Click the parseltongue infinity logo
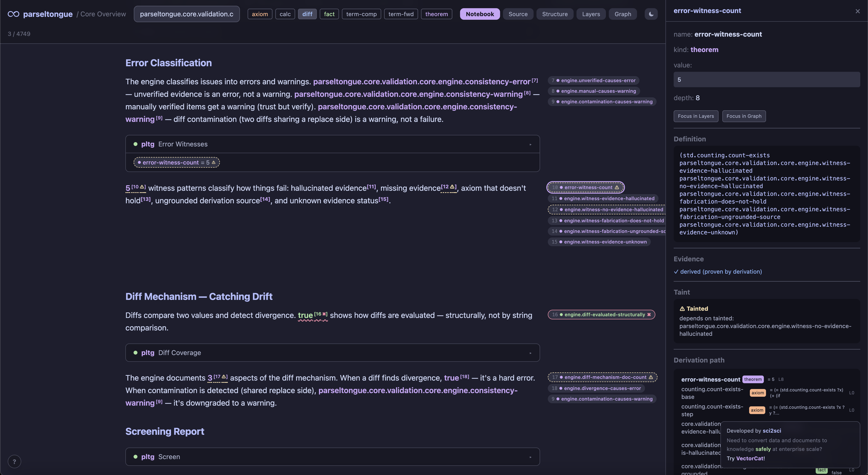The image size is (868, 475). click(14, 14)
